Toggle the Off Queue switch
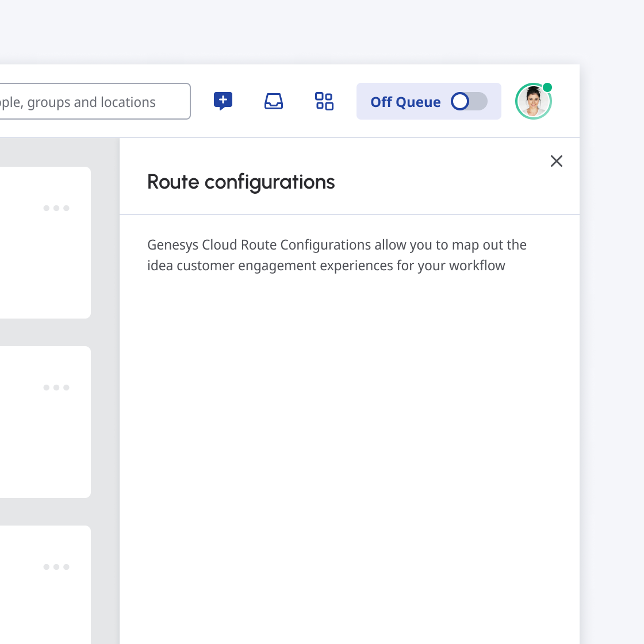The image size is (644, 644). point(469,102)
